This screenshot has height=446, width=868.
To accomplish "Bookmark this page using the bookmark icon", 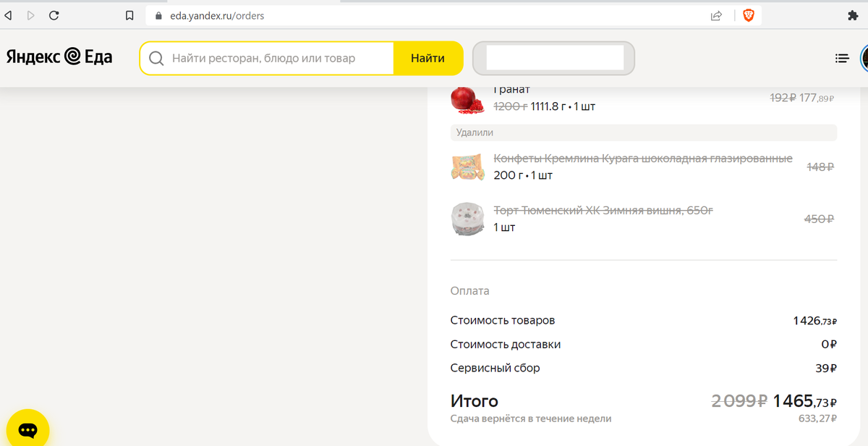I will click(129, 15).
